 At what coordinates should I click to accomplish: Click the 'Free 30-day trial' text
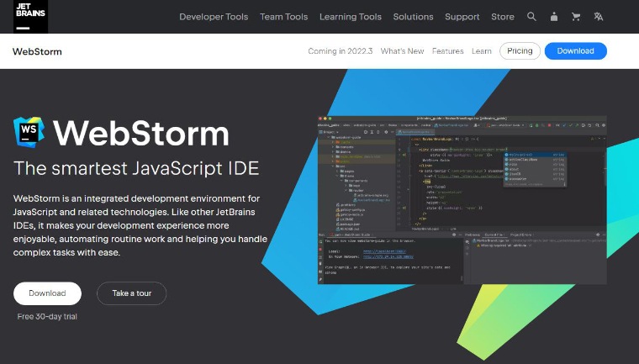click(47, 316)
